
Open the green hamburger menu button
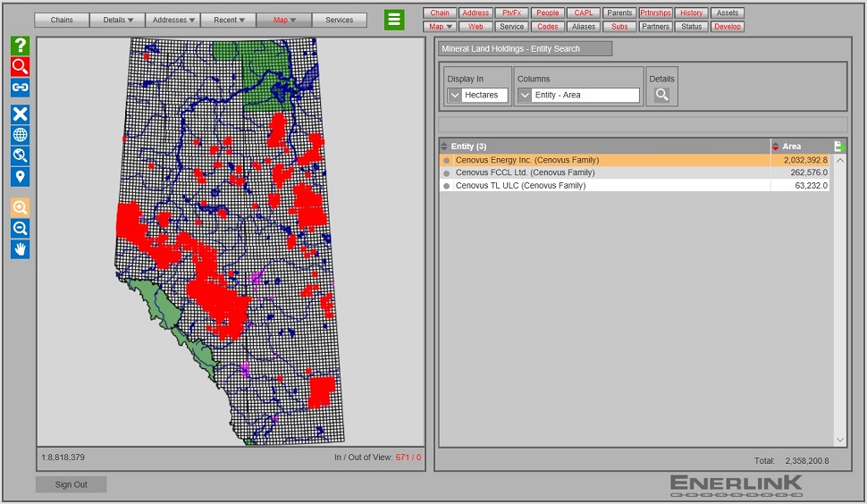pos(394,20)
